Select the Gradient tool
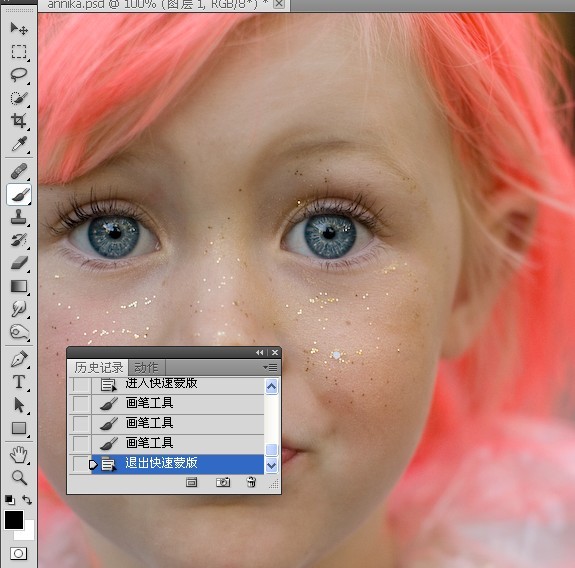Viewport: 575px width, 568px height. 19,286
